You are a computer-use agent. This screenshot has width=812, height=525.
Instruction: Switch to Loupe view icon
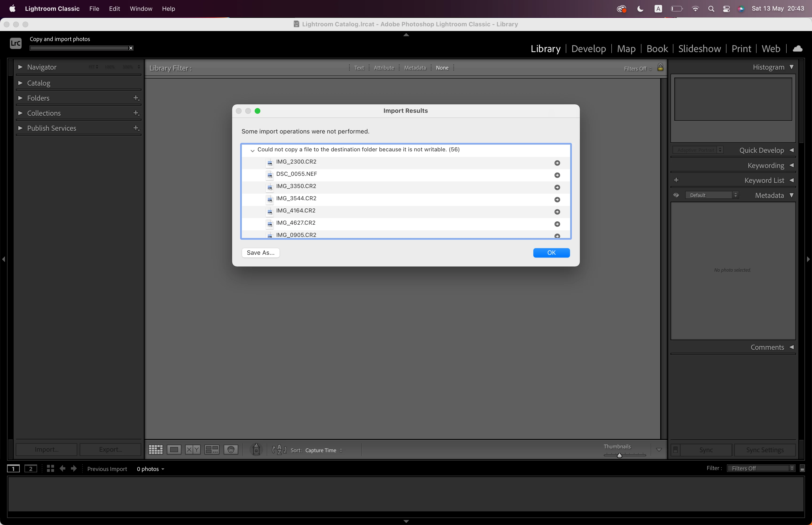click(174, 450)
